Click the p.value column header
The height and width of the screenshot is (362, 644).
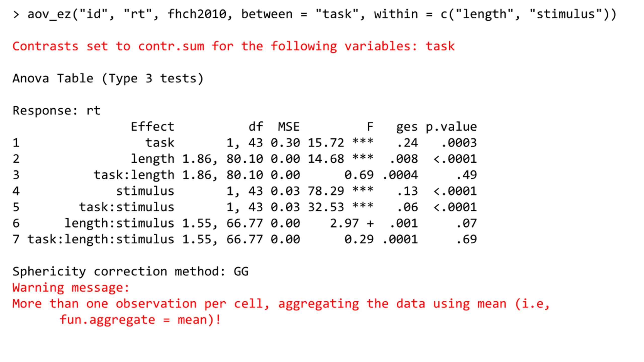(x=451, y=127)
